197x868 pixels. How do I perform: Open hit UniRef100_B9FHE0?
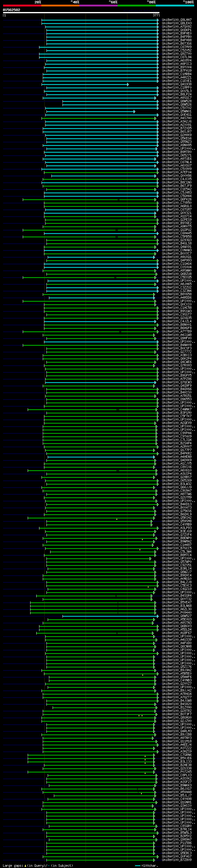coord(177,33)
